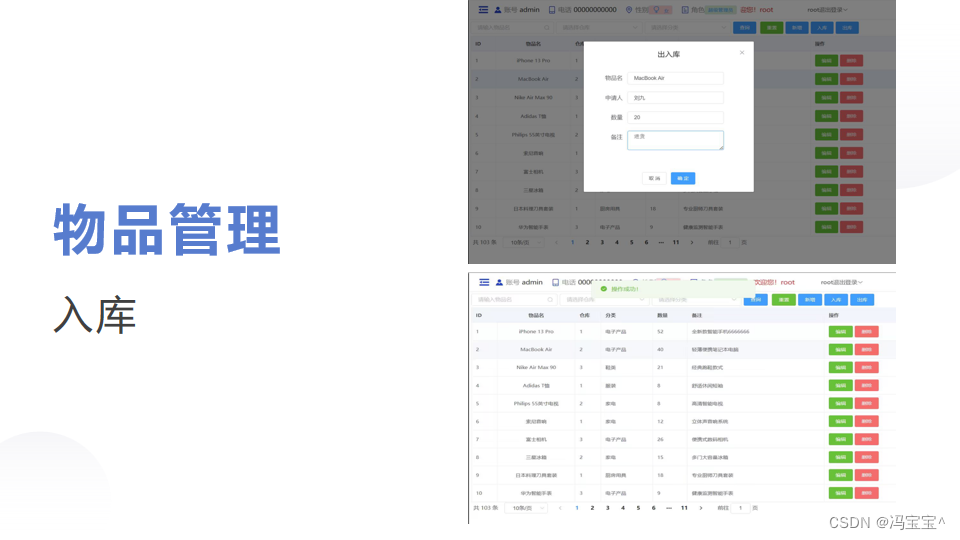
Task: Go to page 2 in the success-message screenshot's pagination
Action: coord(592,508)
